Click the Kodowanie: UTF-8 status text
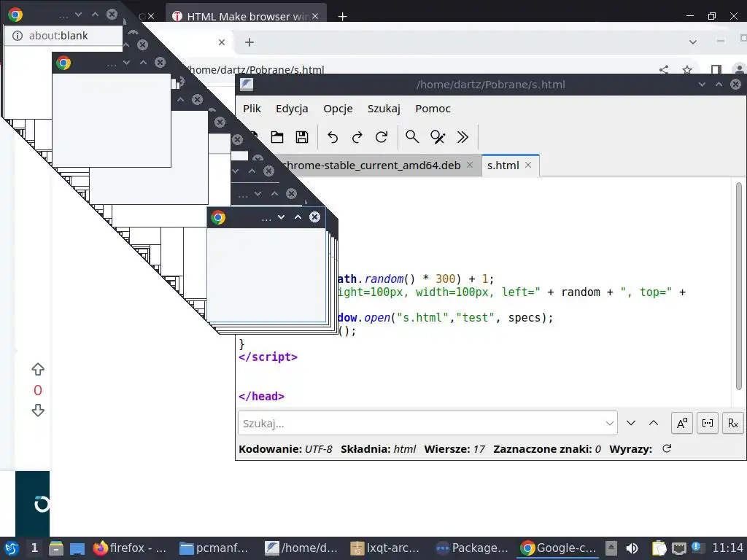The image size is (747, 560). [285, 449]
